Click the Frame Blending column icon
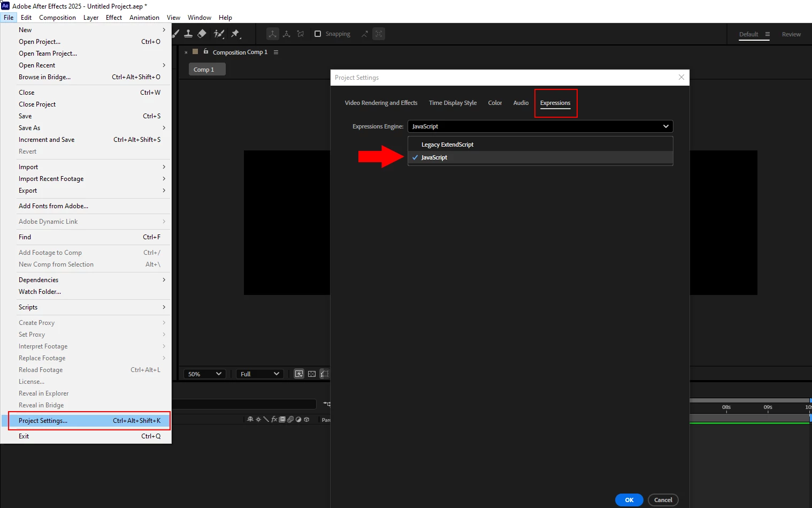Screen dimensions: 812x508 (x=282, y=420)
